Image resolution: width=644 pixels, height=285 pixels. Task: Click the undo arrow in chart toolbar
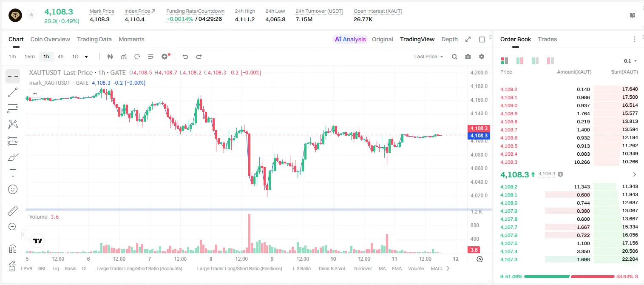tap(185, 57)
